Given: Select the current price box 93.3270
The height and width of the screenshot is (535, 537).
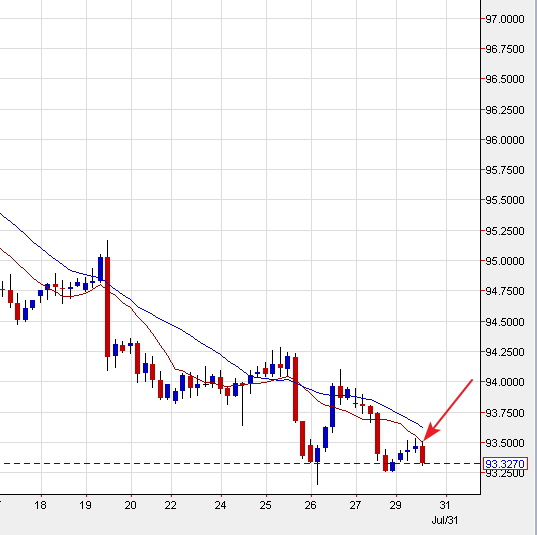Looking at the screenshot, I should [505, 464].
